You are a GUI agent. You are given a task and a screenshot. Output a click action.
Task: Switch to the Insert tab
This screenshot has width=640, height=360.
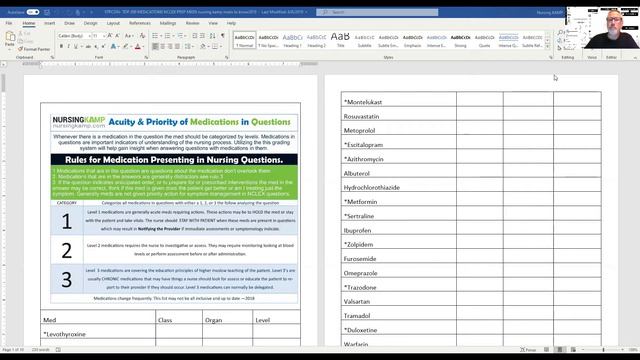(x=49, y=23)
